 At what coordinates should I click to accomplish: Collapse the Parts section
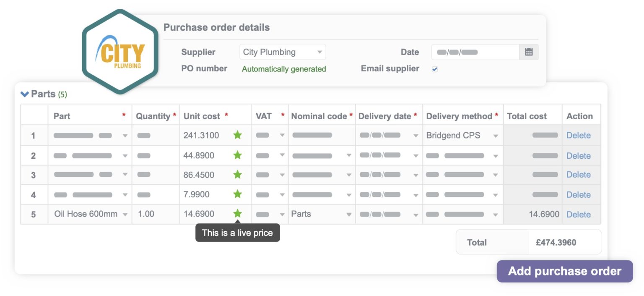click(24, 94)
